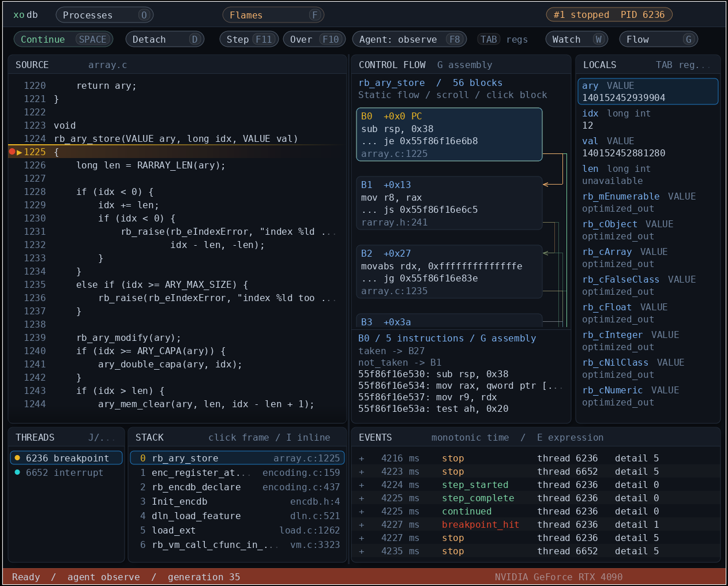Click 'agent observe' in the status bar

(103, 577)
